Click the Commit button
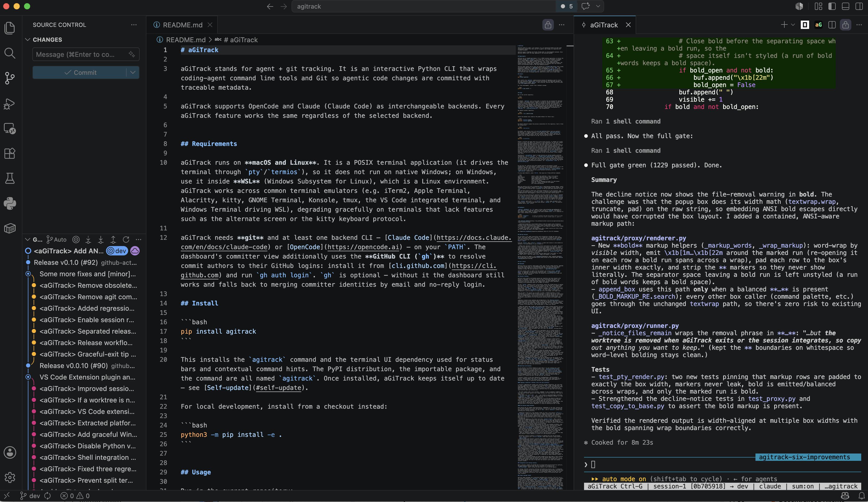Screen dimensions: 868x502 click(80, 72)
